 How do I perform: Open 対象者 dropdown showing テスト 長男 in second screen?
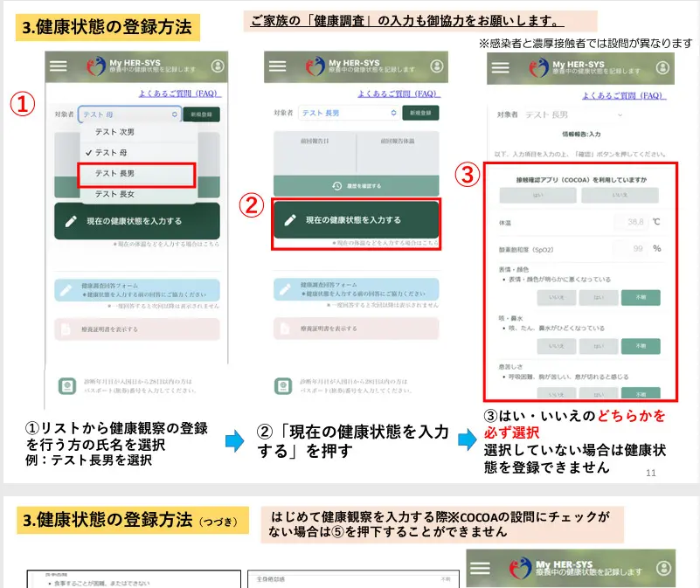347,114
